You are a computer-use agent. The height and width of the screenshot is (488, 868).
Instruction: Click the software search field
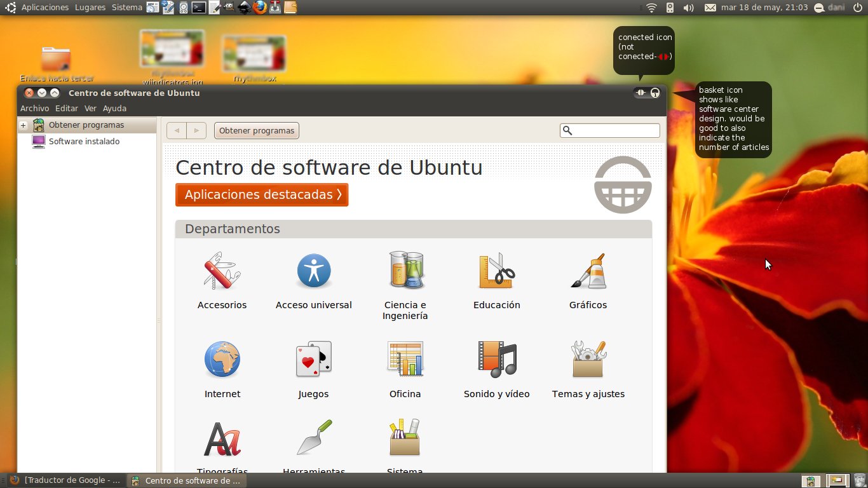(x=610, y=130)
